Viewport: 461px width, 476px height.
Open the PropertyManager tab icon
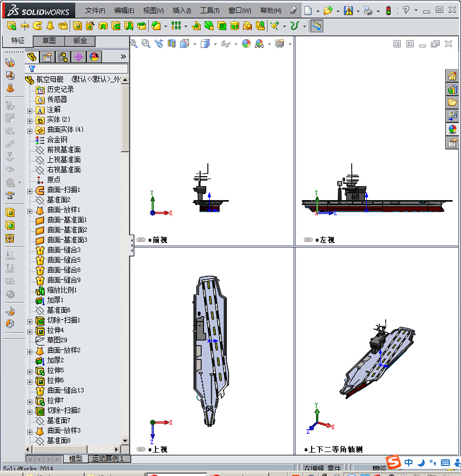click(x=47, y=57)
